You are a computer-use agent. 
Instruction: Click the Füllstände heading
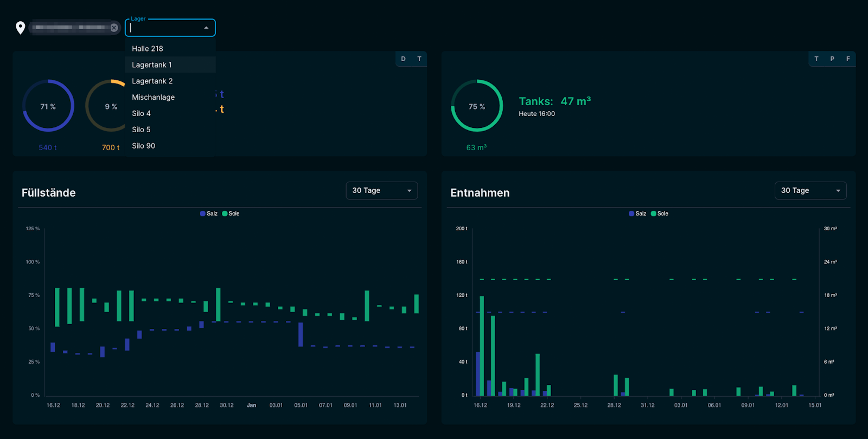pyautogui.click(x=49, y=193)
